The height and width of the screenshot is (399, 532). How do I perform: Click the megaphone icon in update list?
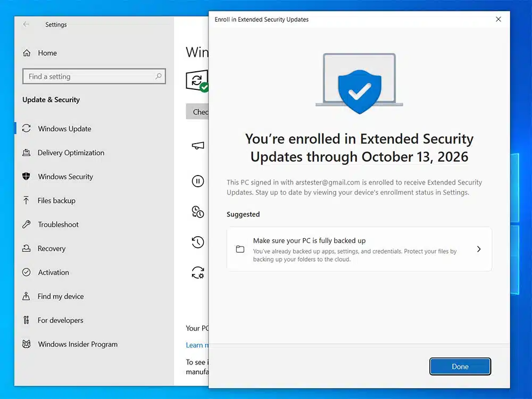point(197,146)
